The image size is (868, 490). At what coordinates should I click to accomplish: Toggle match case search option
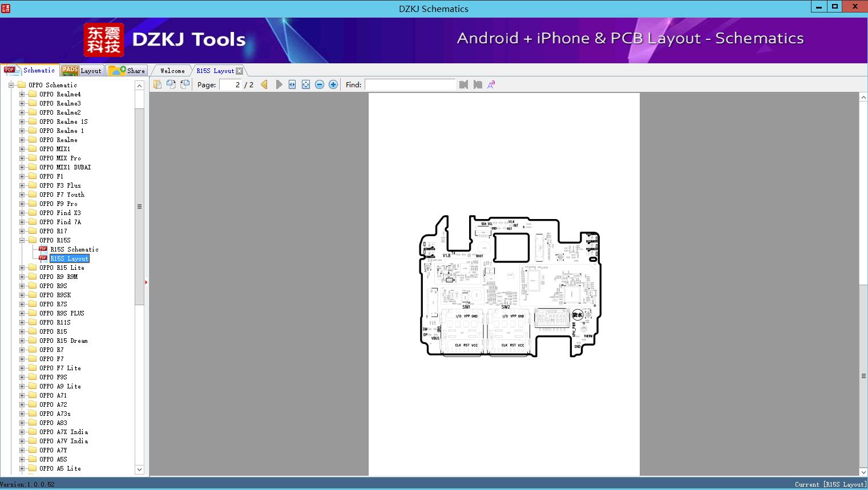pos(491,84)
